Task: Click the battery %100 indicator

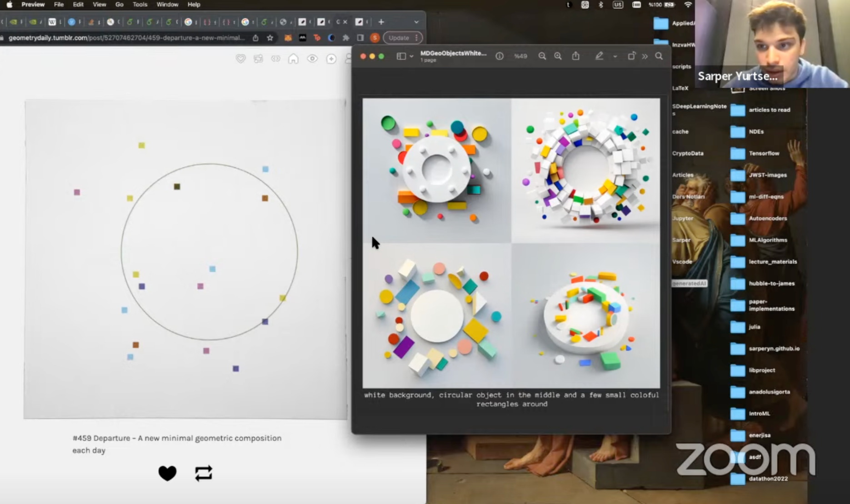Action: click(x=661, y=5)
